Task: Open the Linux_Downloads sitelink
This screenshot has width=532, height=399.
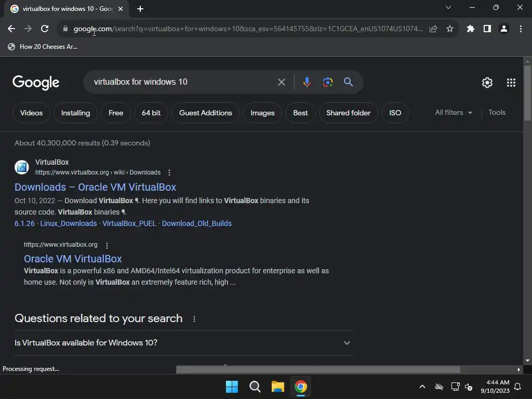Action: 69,223
